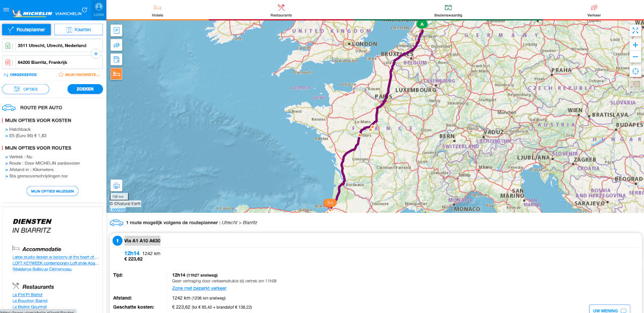The height and width of the screenshot is (313, 644).
Task: Click the Accommodatie heading in Diensten
Action: pyautogui.click(x=42, y=249)
